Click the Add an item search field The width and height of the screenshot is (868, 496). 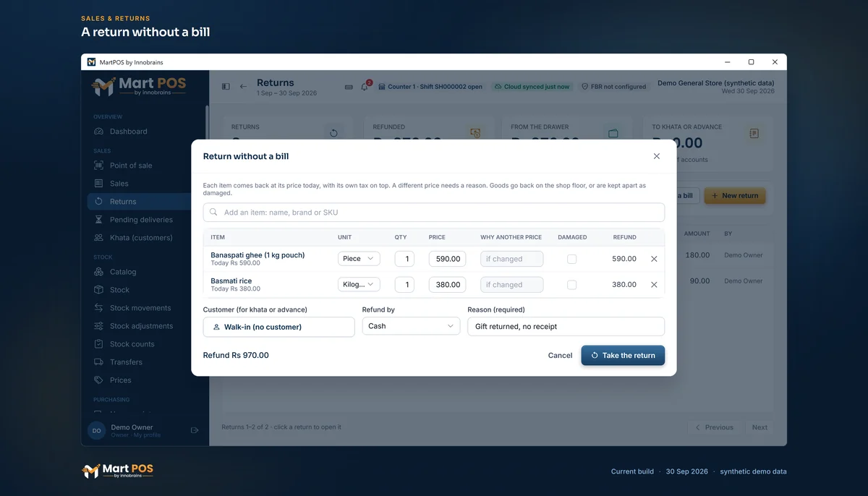pos(434,213)
